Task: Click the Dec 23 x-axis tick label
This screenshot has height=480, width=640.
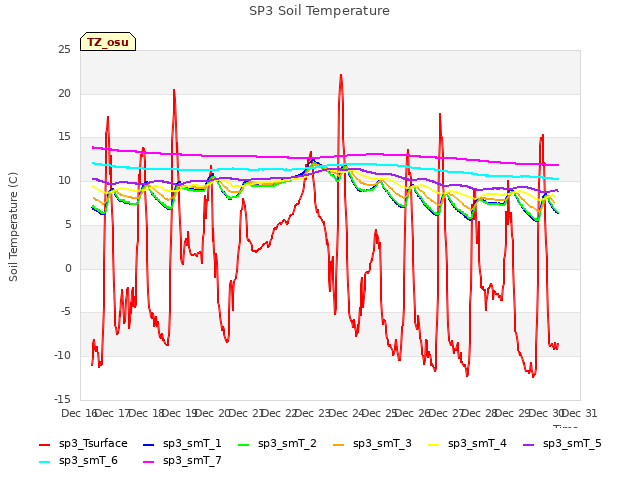Action: coord(313,413)
